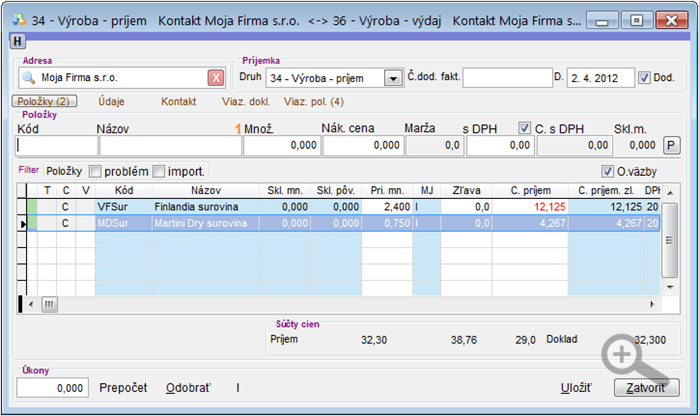
Task: Select the VFSur code cell
Action: [x=123, y=207]
